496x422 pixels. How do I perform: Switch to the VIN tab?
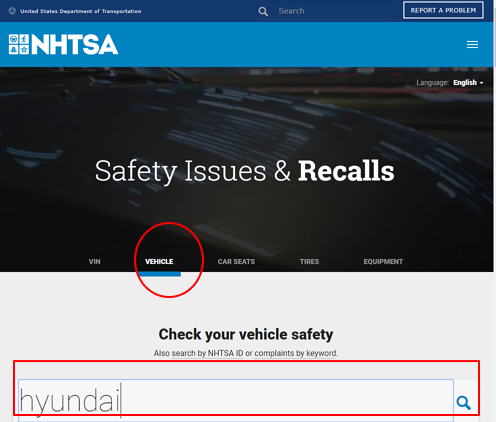click(x=95, y=262)
